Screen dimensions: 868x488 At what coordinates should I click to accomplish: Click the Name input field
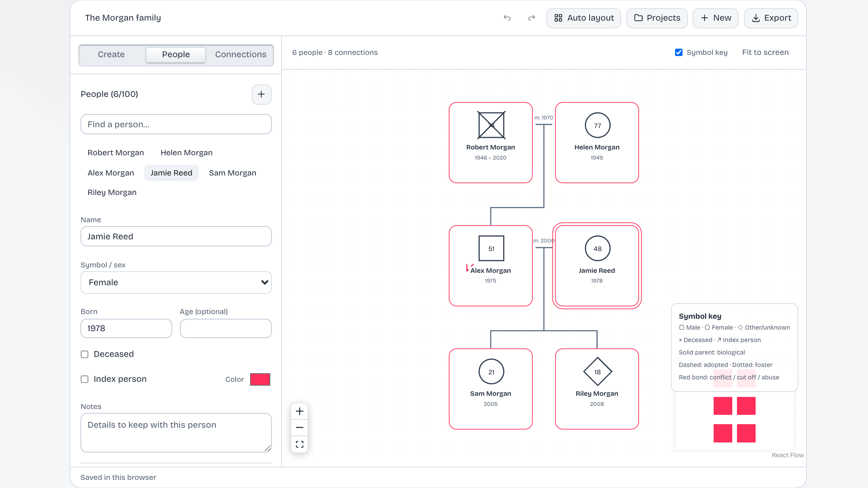(176, 237)
